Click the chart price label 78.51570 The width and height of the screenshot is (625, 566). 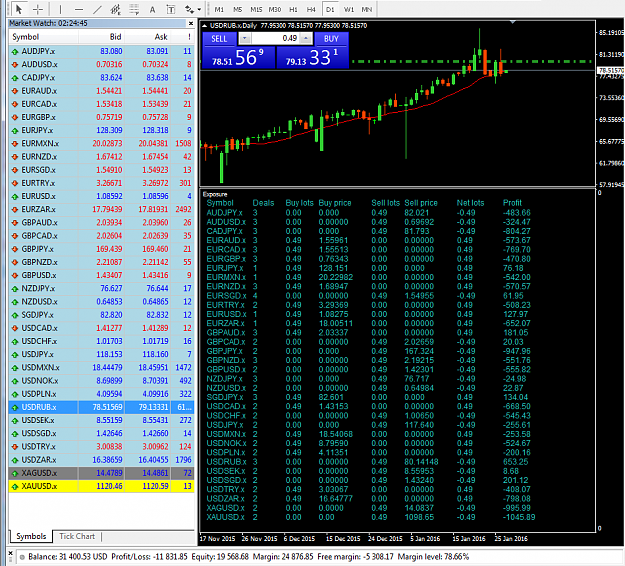[x=611, y=71]
